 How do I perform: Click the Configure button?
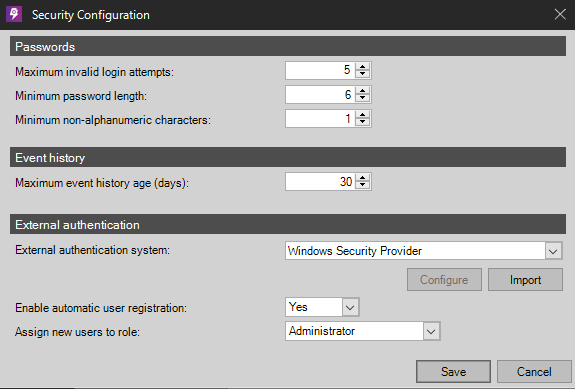pos(444,280)
